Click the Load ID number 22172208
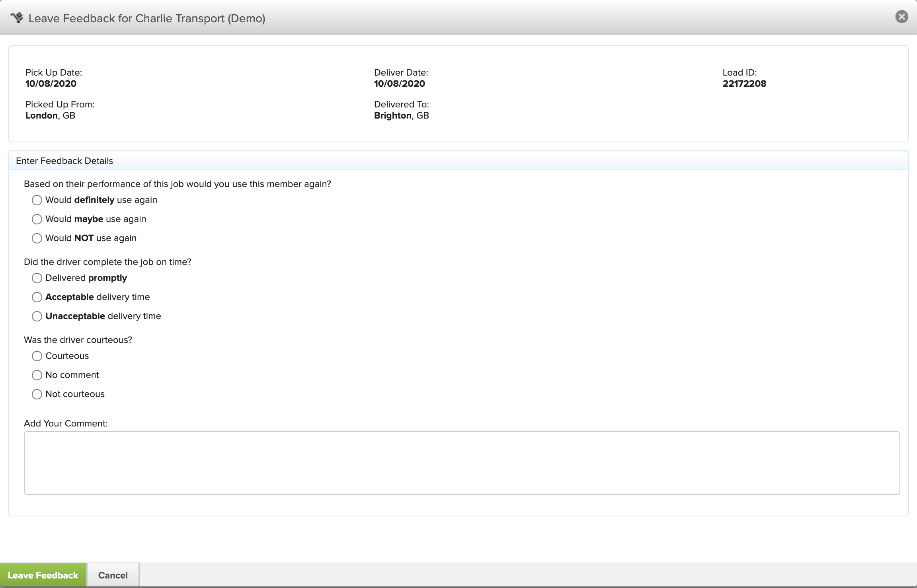917x588 pixels. [744, 84]
